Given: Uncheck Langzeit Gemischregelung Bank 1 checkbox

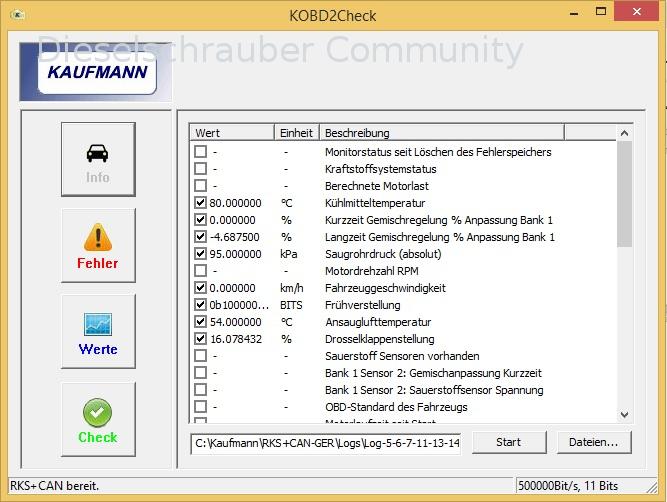Looking at the screenshot, I should coord(200,237).
